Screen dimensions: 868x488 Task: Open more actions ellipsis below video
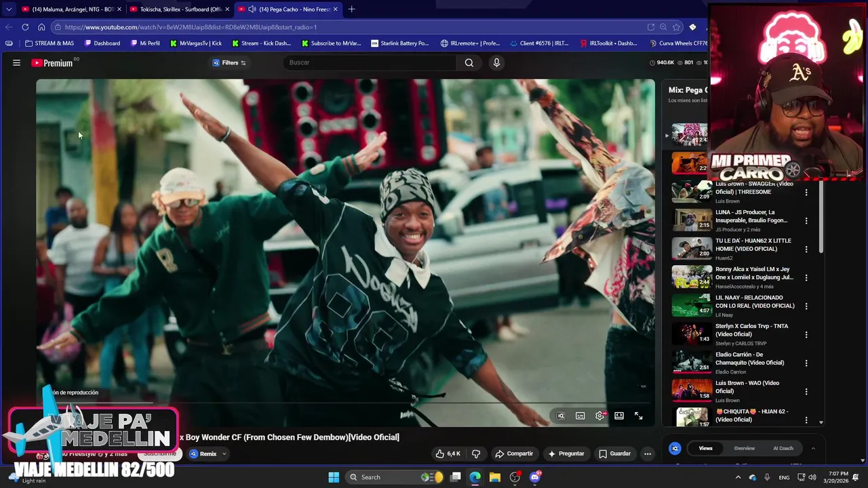(648, 453)
